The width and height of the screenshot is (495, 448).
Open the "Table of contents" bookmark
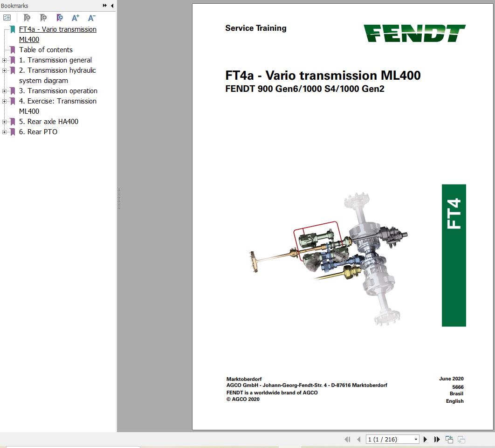tap(46, 50)
